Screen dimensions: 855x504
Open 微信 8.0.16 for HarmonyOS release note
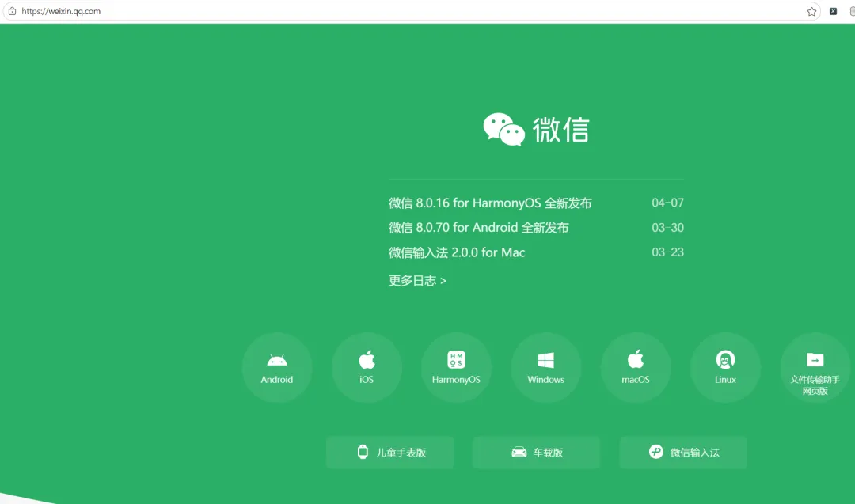point(490,203)
